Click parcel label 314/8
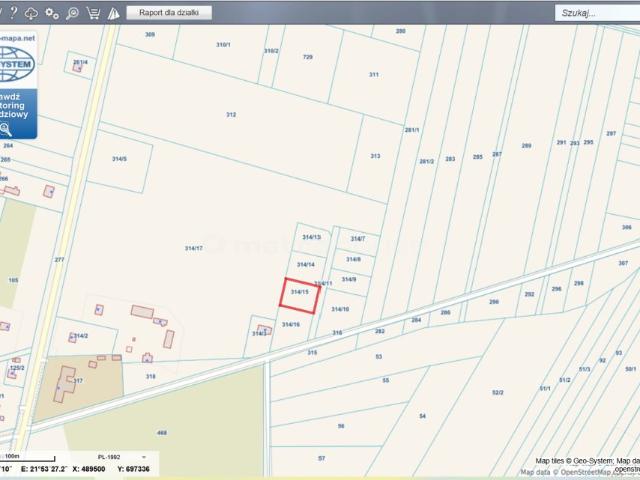The image size is (640, 480). (353, 259)
